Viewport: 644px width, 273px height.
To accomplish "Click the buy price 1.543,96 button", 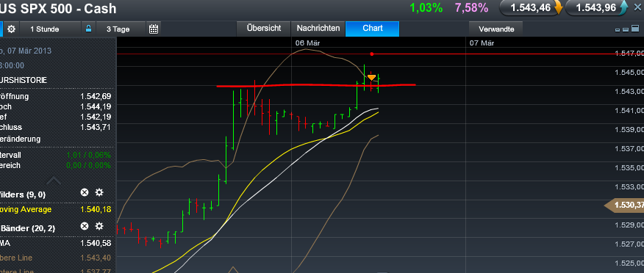I will pyautogui.click(x=596, y=8).
